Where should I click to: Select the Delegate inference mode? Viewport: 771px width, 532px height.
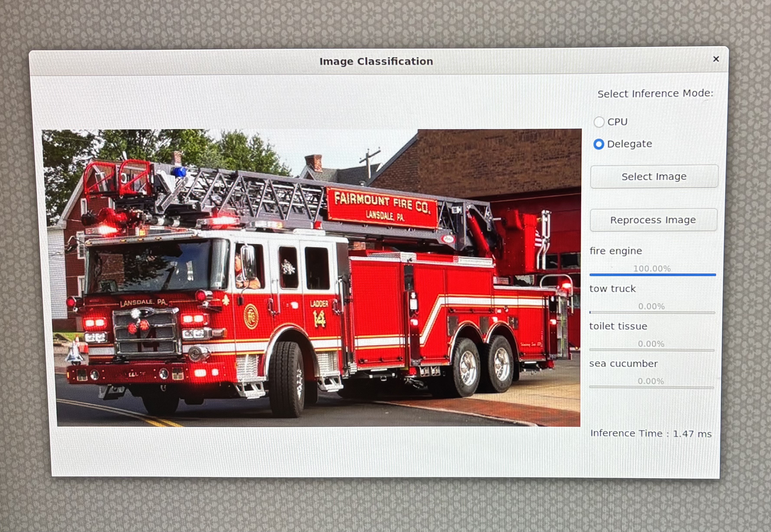point(599,144)
